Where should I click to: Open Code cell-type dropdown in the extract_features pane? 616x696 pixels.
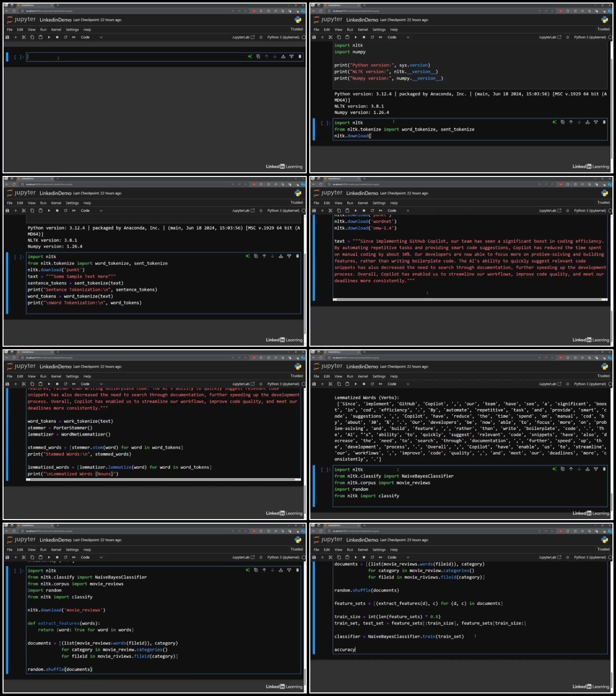pos(92,557)
